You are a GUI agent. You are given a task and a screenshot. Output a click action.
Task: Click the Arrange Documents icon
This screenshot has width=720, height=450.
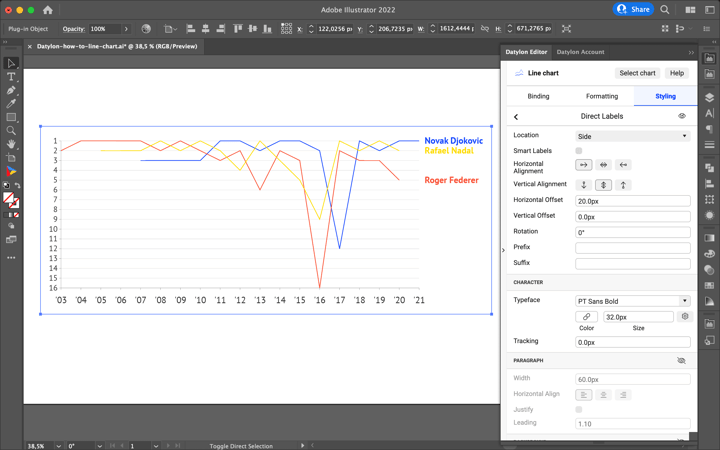coord(690,10)
